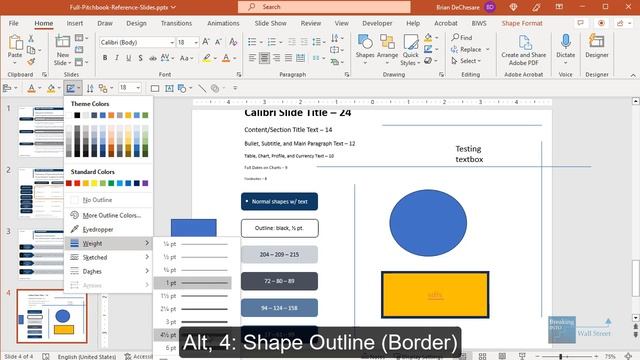The width and height of the screenshot is (640, 360).
Task: Open the Weight submenu
Action: click(108, 243)
